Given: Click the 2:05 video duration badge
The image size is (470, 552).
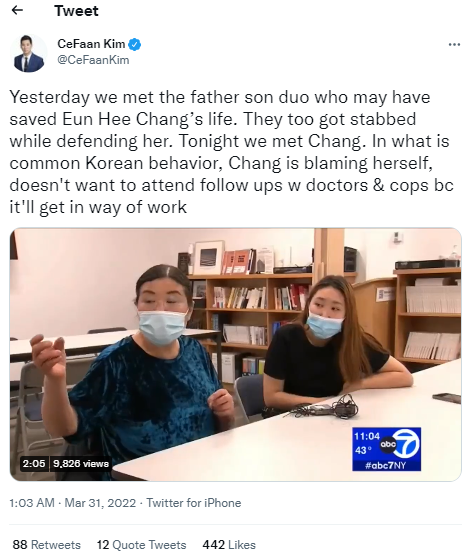Looking at the screenshot, I should [x=34, y=463].
